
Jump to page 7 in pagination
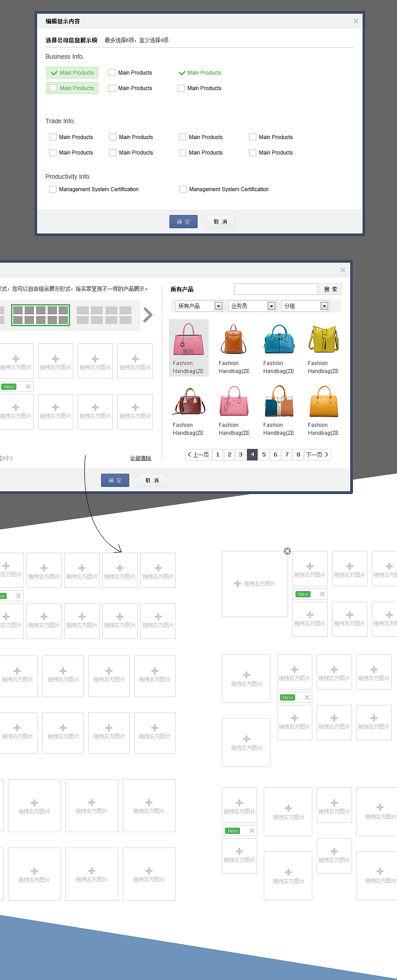(x=287, y=455)
